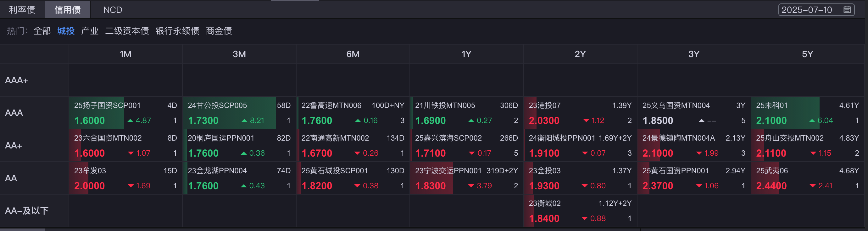Open bond 23金投03

544,171
